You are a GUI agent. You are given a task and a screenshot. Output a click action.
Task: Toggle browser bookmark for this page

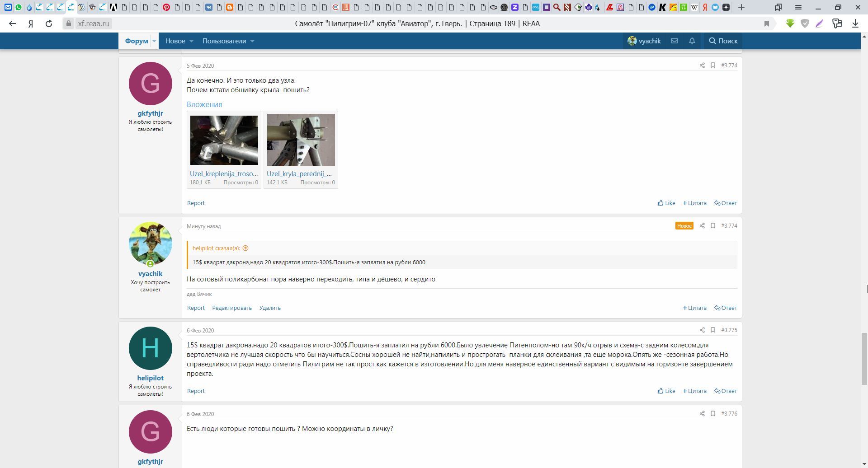point(766,23)
